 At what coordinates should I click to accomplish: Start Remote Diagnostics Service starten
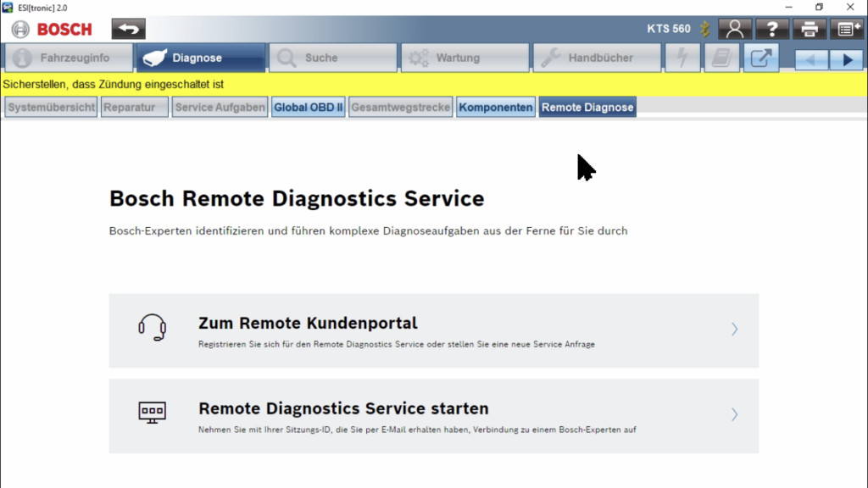pyautogui.click(x=433, y=416)
